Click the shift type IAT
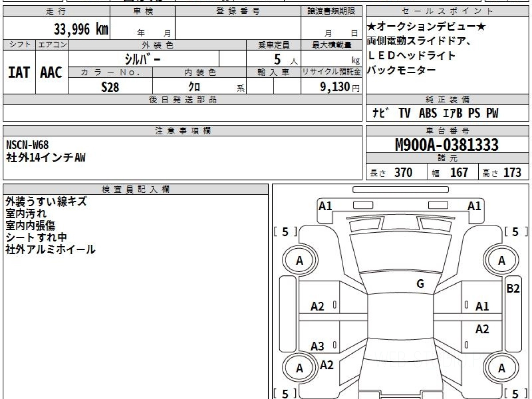 [x=19, y=73]
